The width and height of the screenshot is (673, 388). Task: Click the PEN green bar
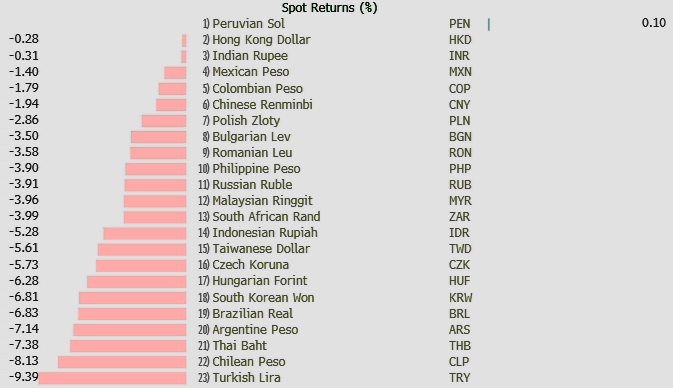489,24
